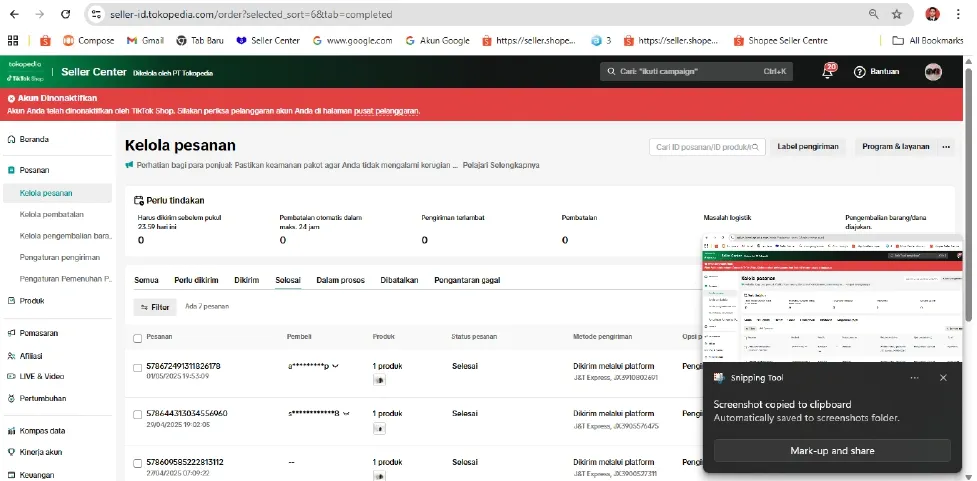Image resolution: width=977 pixels, height=481 pixels.
Task: Click the notification bell icon
Action: pos(827,72)
